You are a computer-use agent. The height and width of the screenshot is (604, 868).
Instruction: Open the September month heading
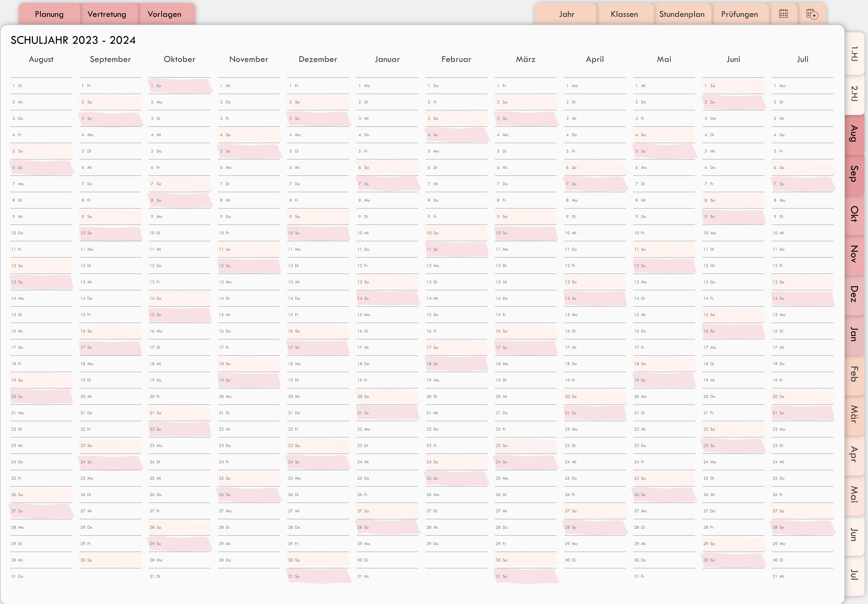110,59
